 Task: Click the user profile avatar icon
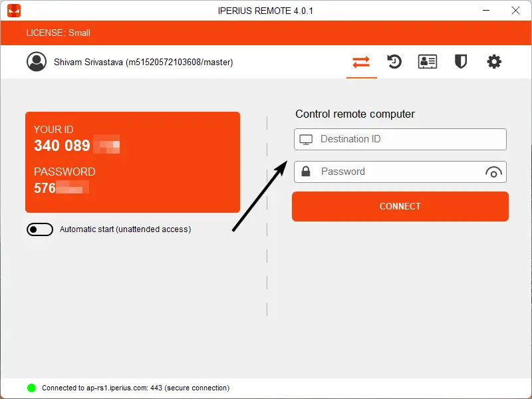pyautogui.click(x=37, y=62)
